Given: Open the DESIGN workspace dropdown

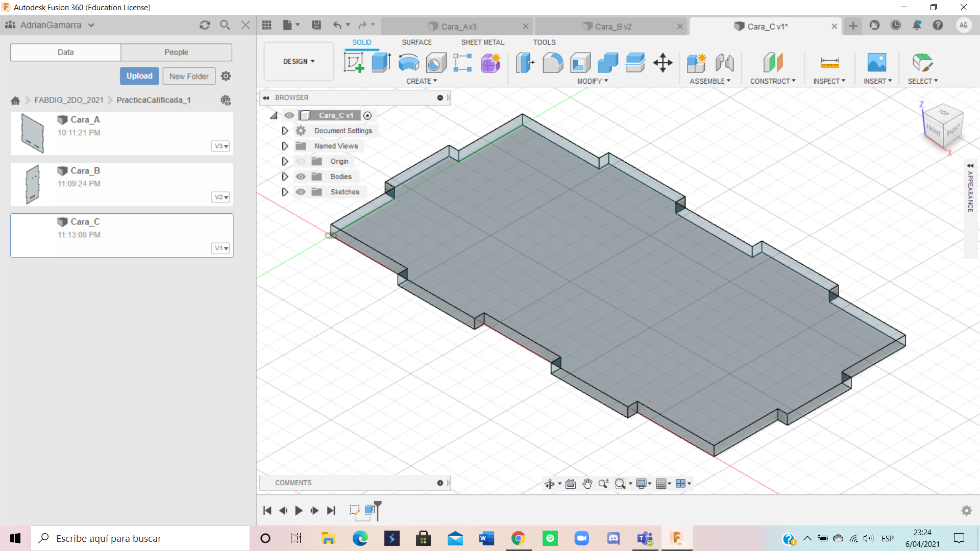Looking at the screenshot, I should [299, 62].
